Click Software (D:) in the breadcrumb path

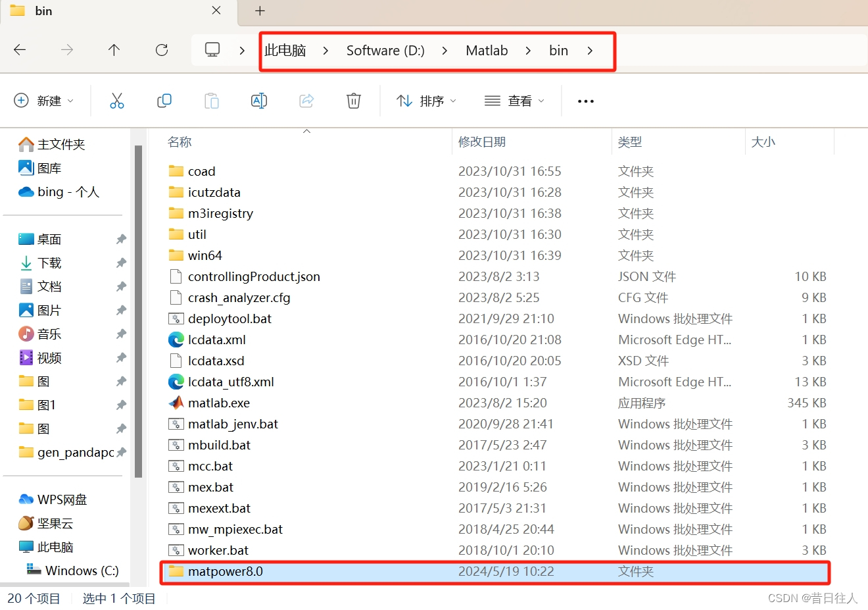pyautogui.click(x=385, y=50)
